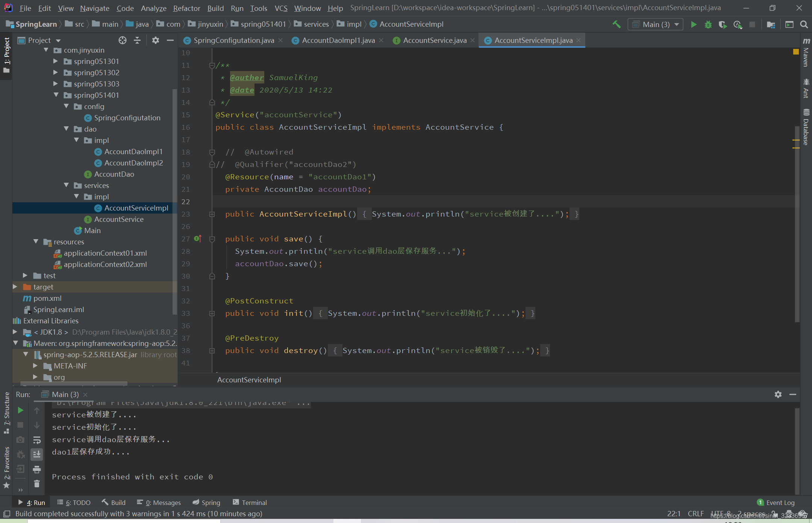Screen dimensions: 812x523
Task: Click the Search everywhere icon
Action: point(803,24)
